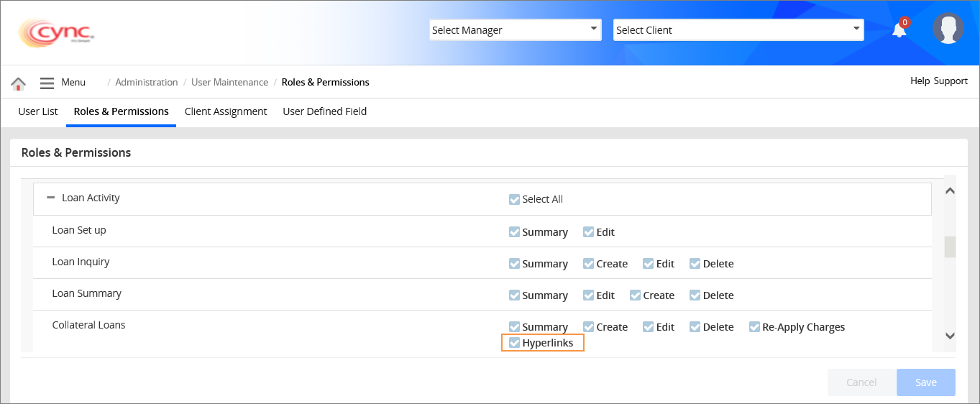The height and width of the screenshot is (404, 980).
Task: Uncheck Re-Apply Charges for Collateral Loans
Action: point(754,327)
